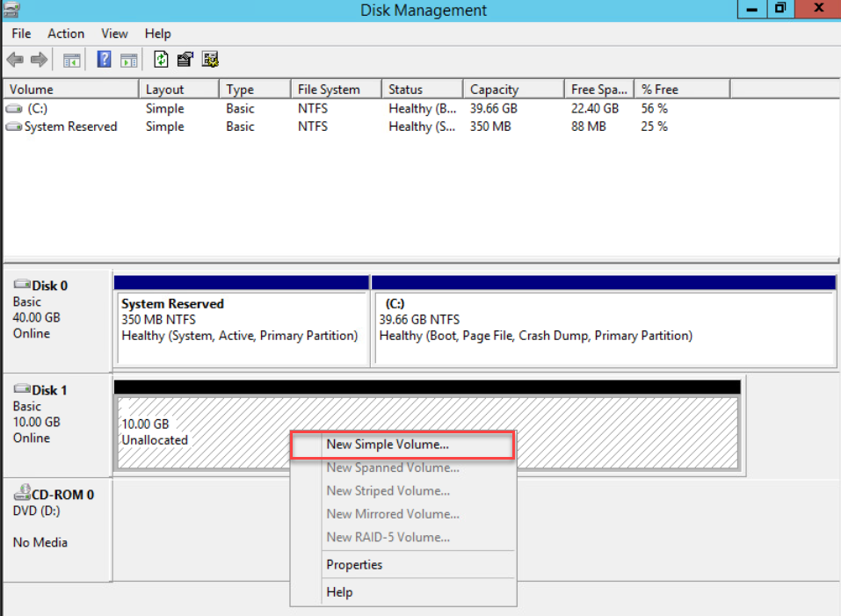
Task: Toggle the console tree pane icon
Action: 71,59
